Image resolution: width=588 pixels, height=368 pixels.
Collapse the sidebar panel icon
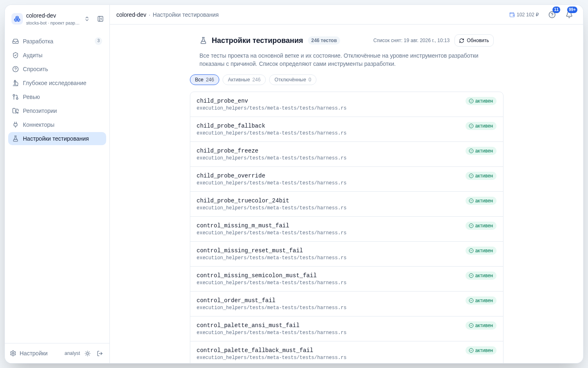(100, 19)
